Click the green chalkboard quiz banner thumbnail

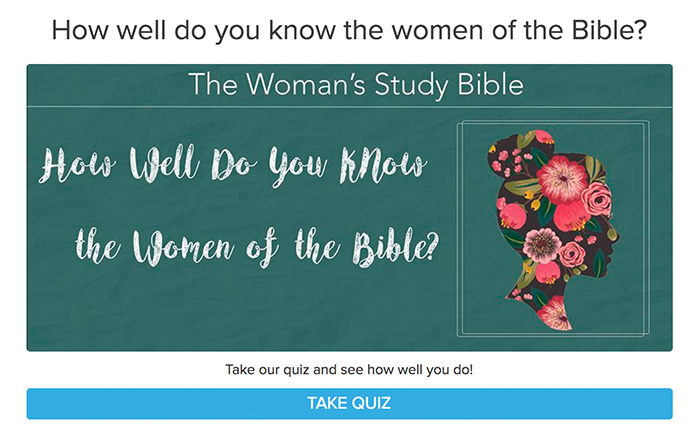pyautogui.click(x=350, y=208)
